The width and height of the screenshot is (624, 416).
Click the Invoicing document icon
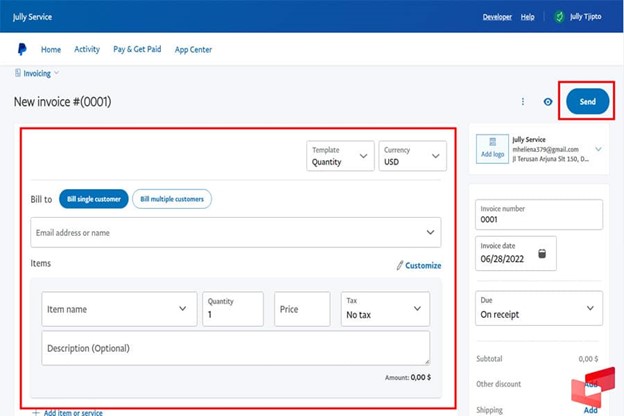click(x=18, y=73)
